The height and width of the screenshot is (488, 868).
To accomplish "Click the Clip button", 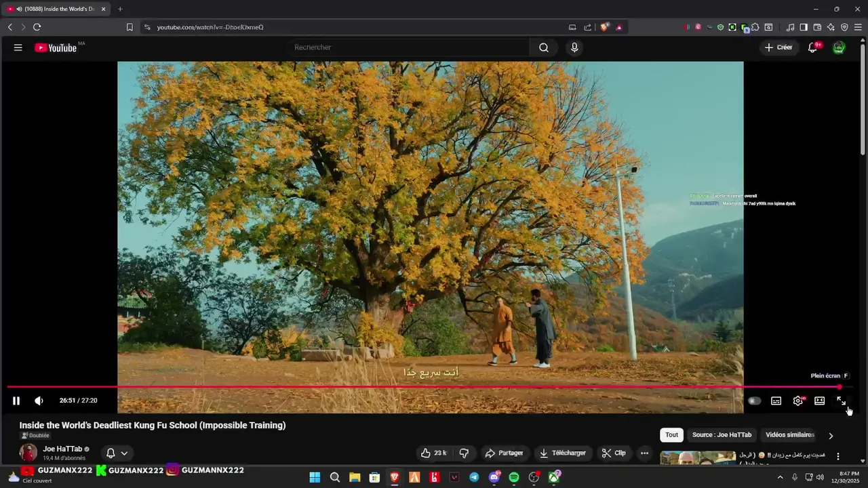I will point(614,453).
